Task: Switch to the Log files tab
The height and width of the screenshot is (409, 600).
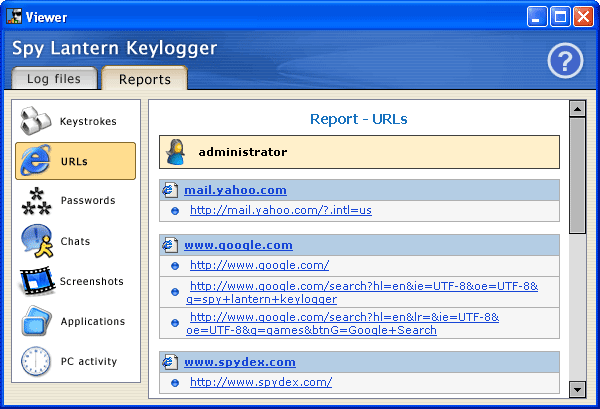Action: click(x=54, y=78)
